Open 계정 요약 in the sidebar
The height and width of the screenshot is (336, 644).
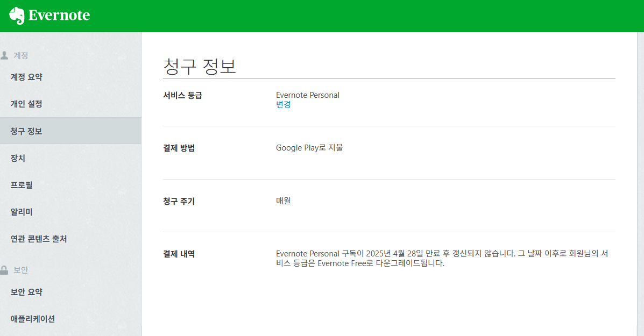[26, 77]
